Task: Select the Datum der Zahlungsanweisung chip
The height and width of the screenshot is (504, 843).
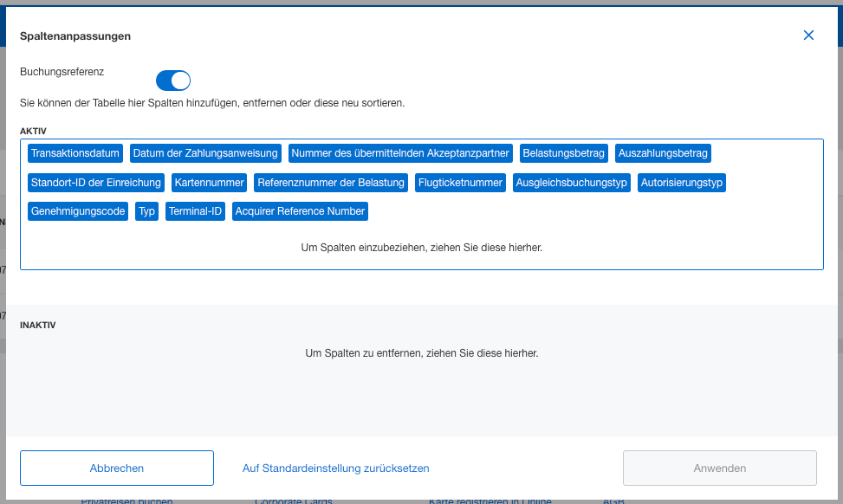Action: (x=205, y=153)
